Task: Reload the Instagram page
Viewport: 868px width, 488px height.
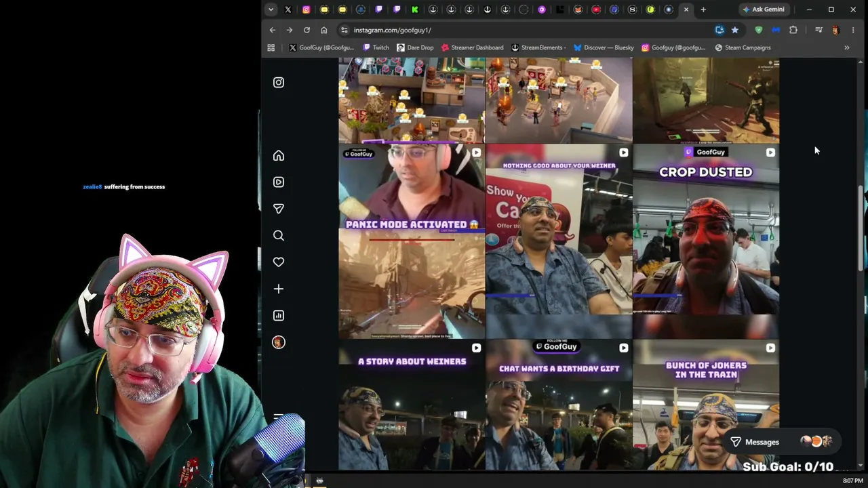Action: [x=307, y=30]
